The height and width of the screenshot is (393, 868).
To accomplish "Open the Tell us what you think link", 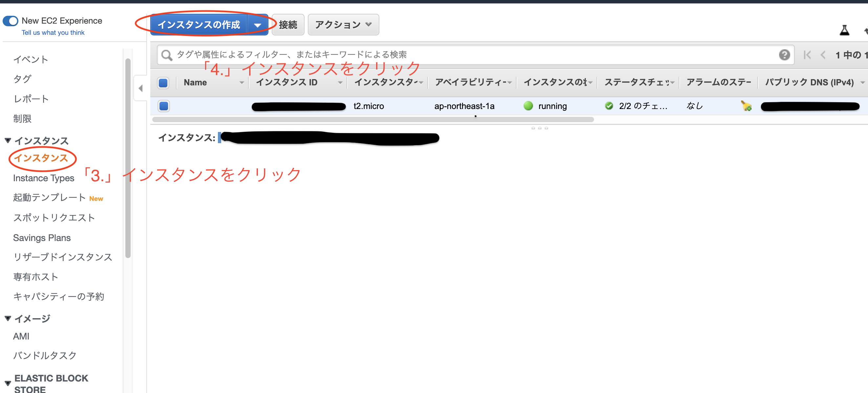I will point(53,33).
